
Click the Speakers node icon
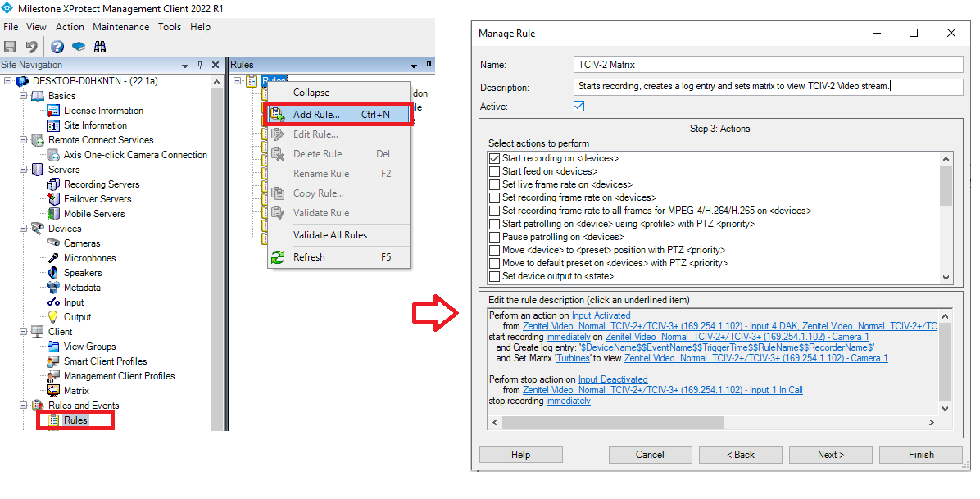pyautogui.click(x=54, y=273)
